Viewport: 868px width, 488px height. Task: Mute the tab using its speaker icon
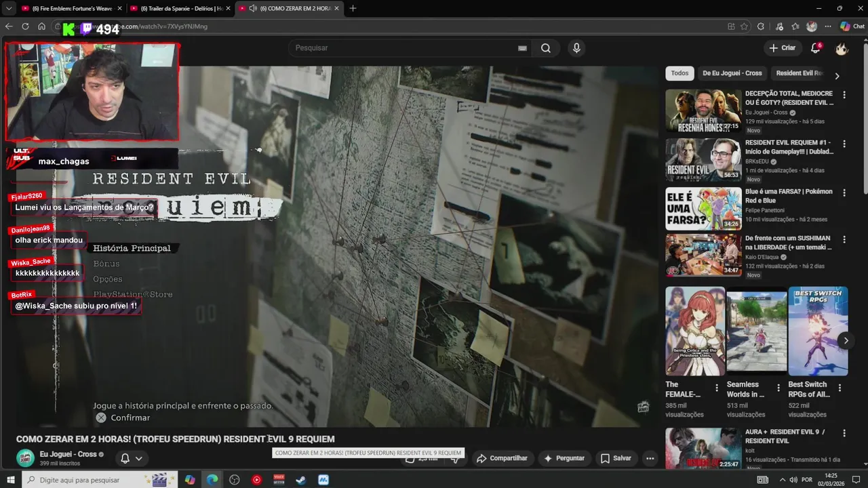click(x=253, y=8)
